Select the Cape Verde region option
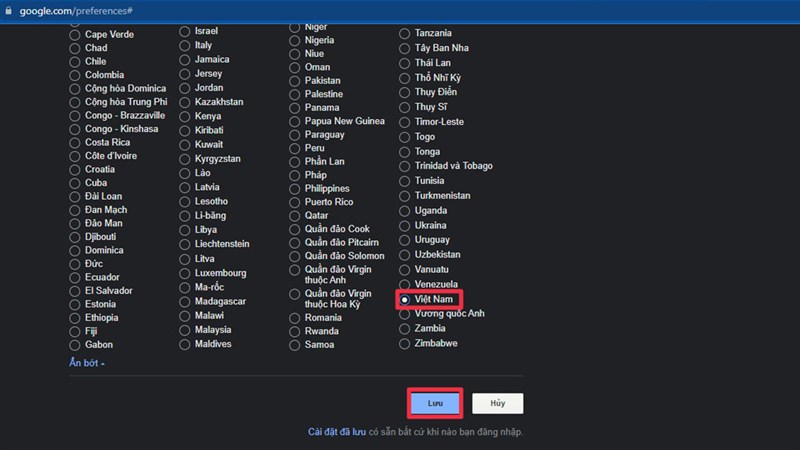 tap(75, 35)
